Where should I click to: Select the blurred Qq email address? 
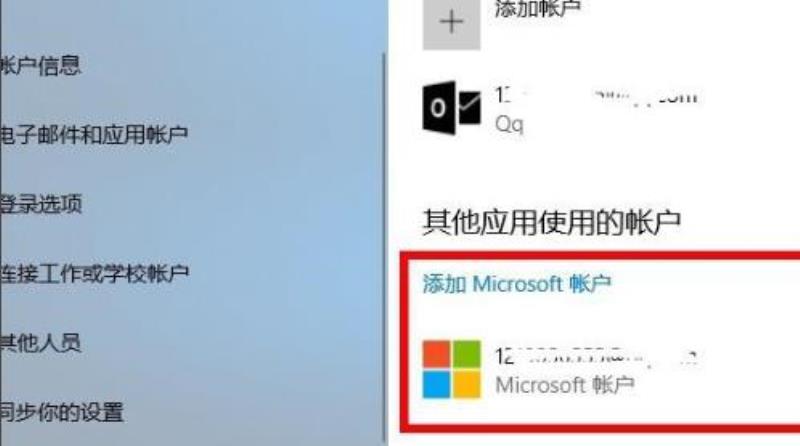click(597, 95)
